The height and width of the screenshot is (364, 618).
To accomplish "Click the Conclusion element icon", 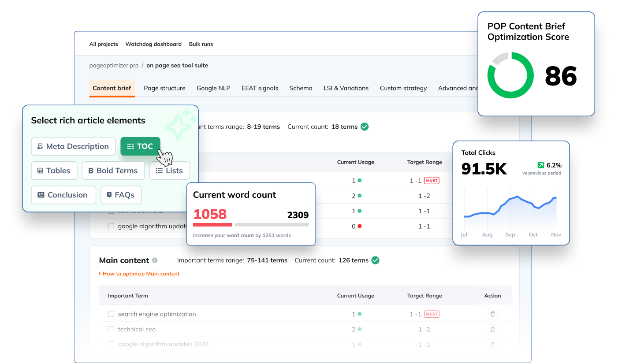I will (41, 194).
